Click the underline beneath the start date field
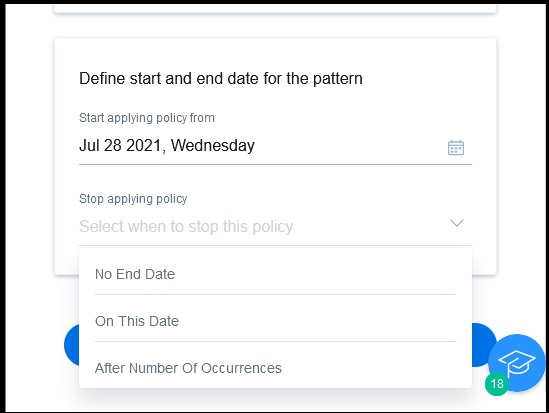Screen dimensions: 549x413 [x=275, y=164]
